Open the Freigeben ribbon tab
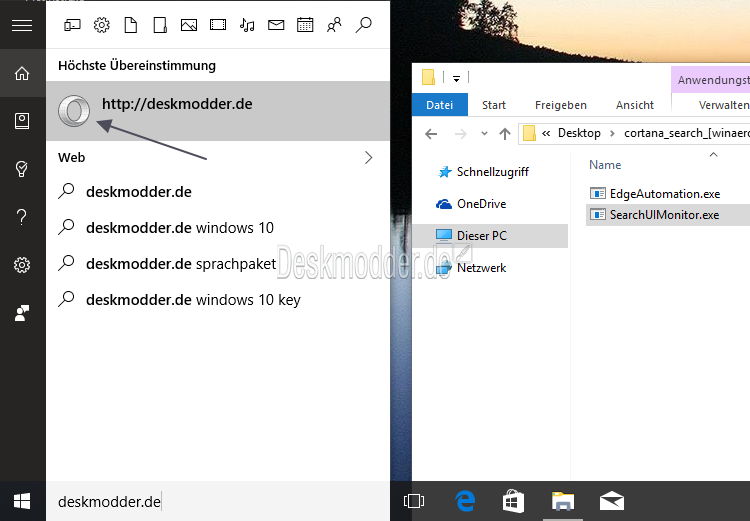Viewport: 750px width, 521px height. click(561, 105)
